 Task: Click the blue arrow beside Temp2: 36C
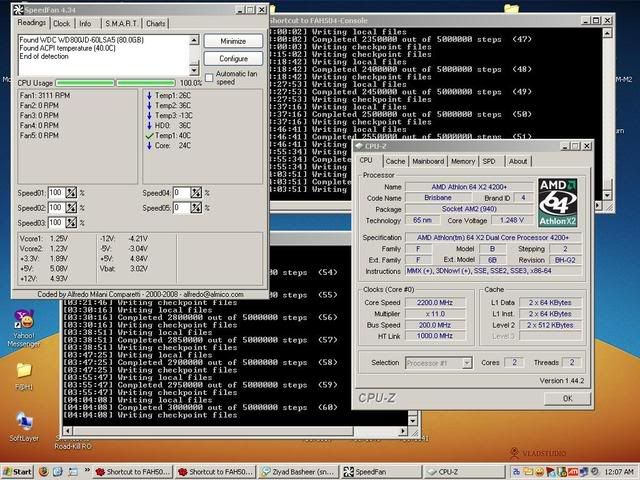pyautogui.click(x=149, y=105)
